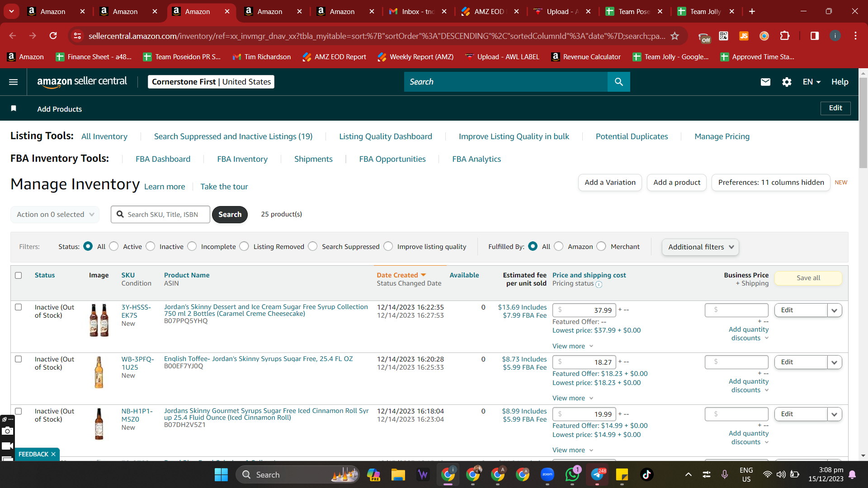Open the Seller Central hamburger menu
Screen dimensions: 868x488
(x=14, y=82)
